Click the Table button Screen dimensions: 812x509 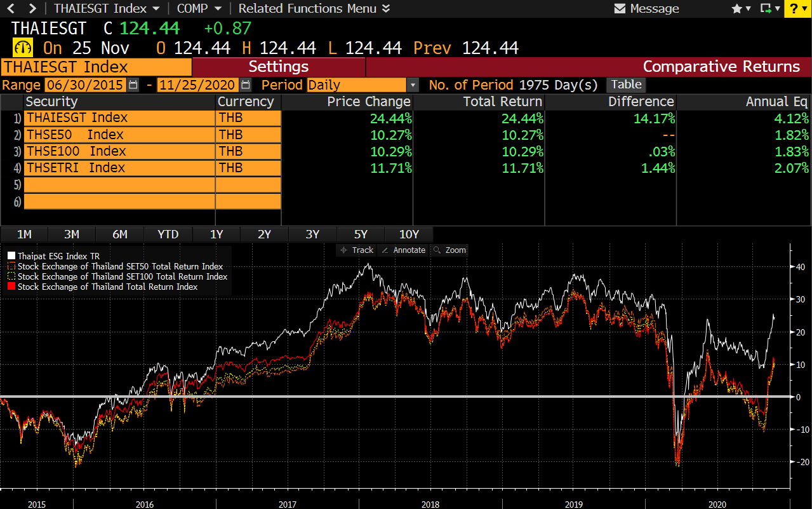(627, 85)
